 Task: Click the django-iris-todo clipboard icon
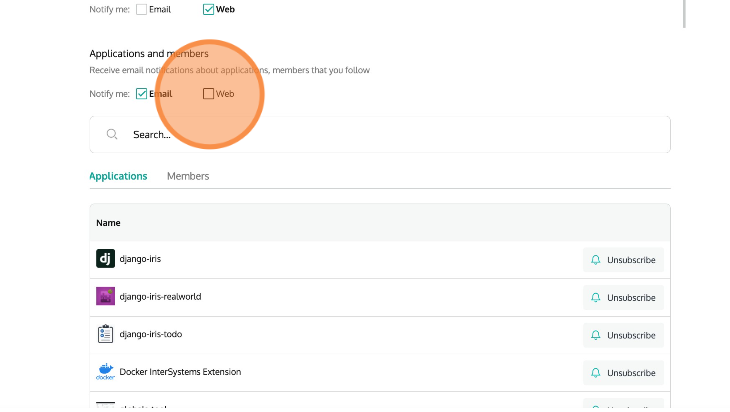click(x=105, y=335)
